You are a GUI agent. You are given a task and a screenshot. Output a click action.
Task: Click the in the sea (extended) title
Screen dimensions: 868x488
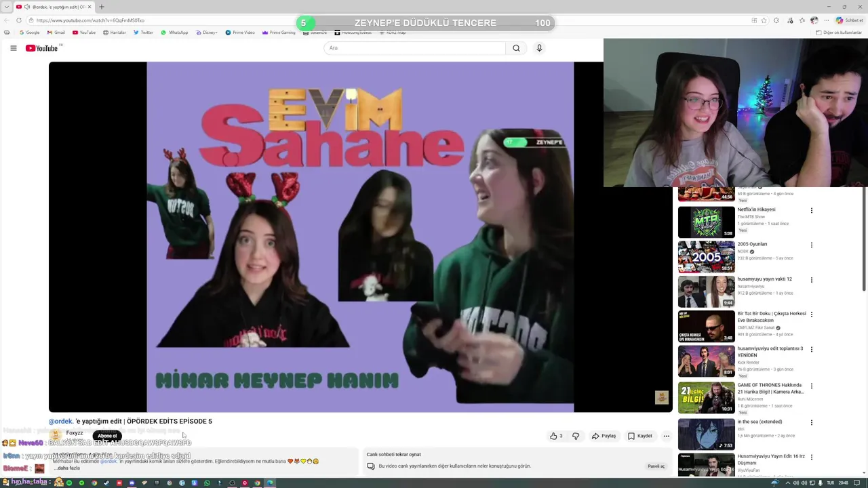point(759,422)
